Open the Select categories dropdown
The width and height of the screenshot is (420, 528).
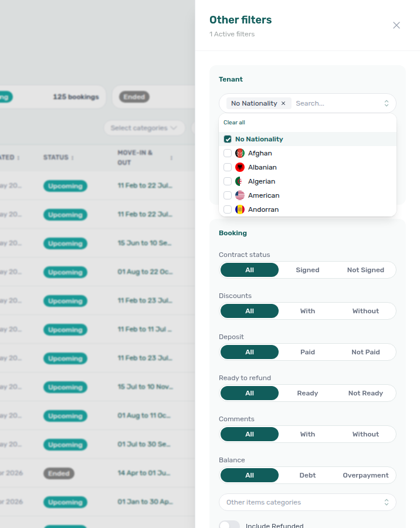pyautogui.click(x=144, y=128)
